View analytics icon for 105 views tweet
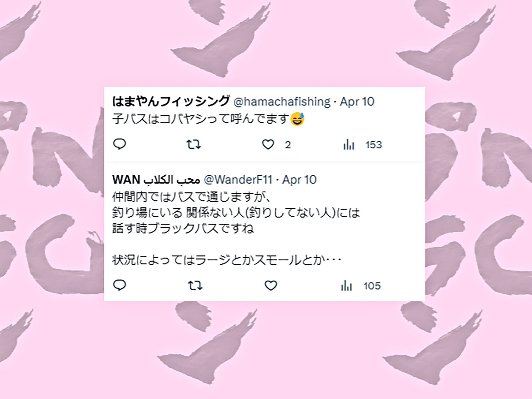532x399 pixels. pos(346,286)
